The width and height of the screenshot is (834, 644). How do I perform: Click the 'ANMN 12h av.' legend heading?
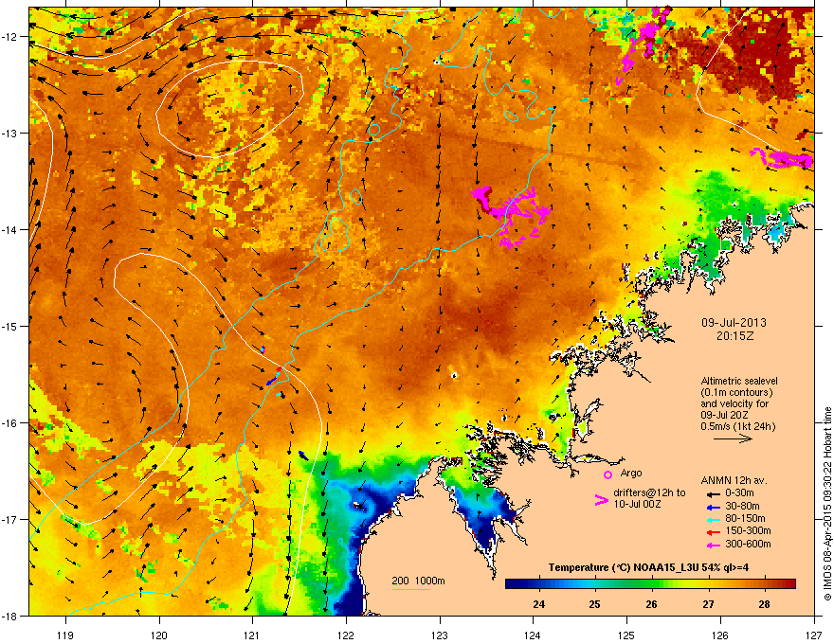pos(734,481)
